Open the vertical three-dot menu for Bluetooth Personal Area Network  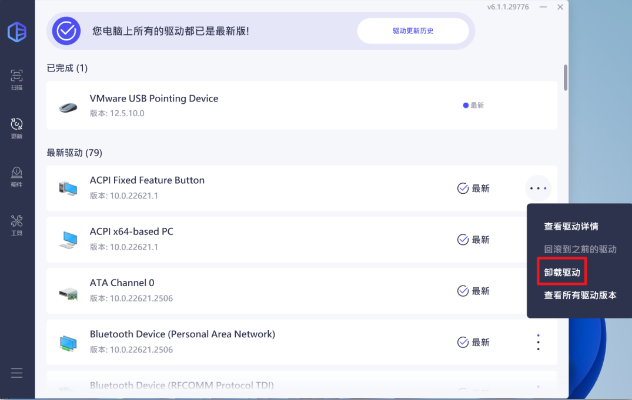click(538, 342)
